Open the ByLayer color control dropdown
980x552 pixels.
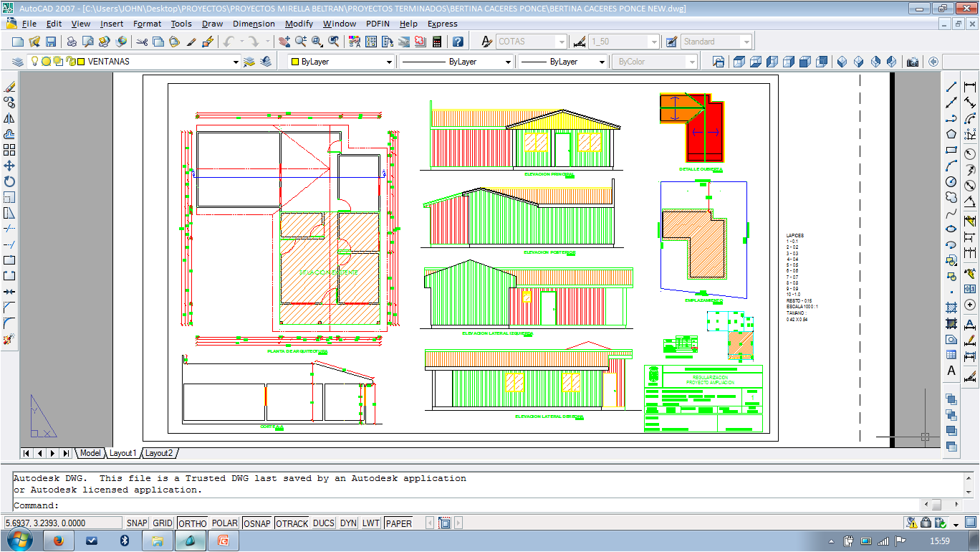tap(389, 62)
